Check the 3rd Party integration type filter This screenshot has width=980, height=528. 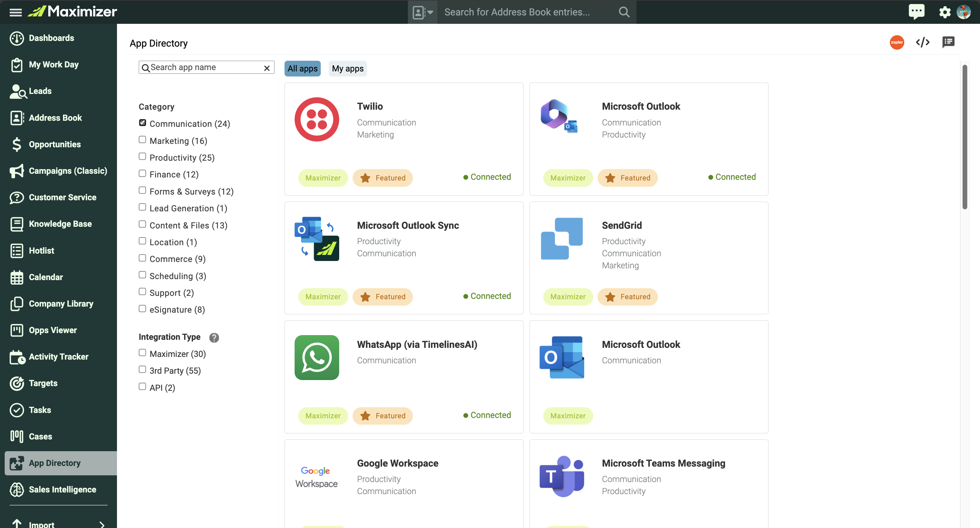pos(142,370)
